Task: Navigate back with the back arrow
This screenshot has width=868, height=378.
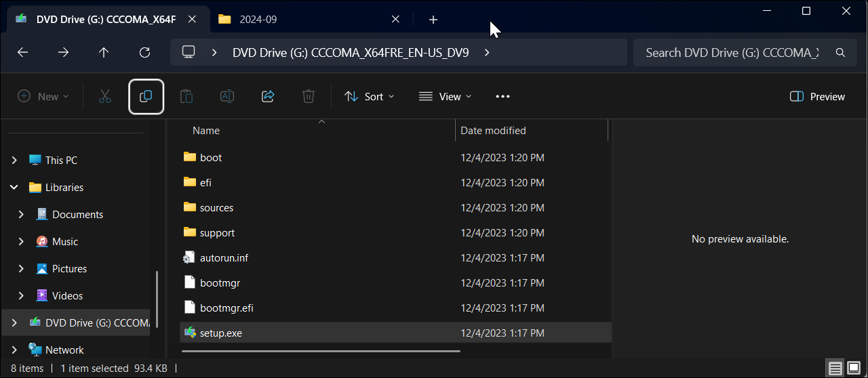Action: pyautogui.click(x=22, y=52)
